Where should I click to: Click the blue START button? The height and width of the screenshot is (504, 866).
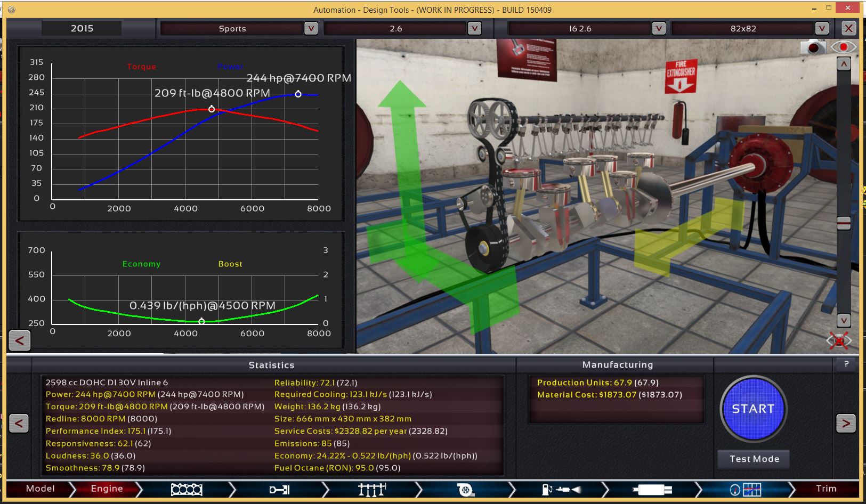pos(753,409)
